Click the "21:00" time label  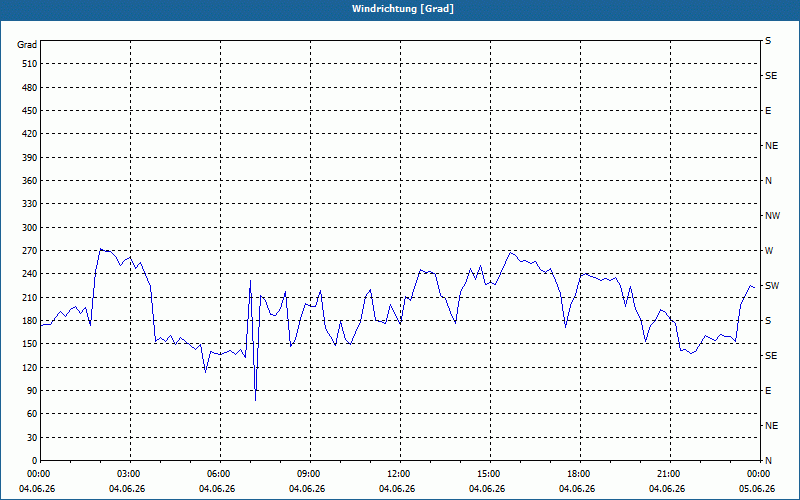click(669, 473)
